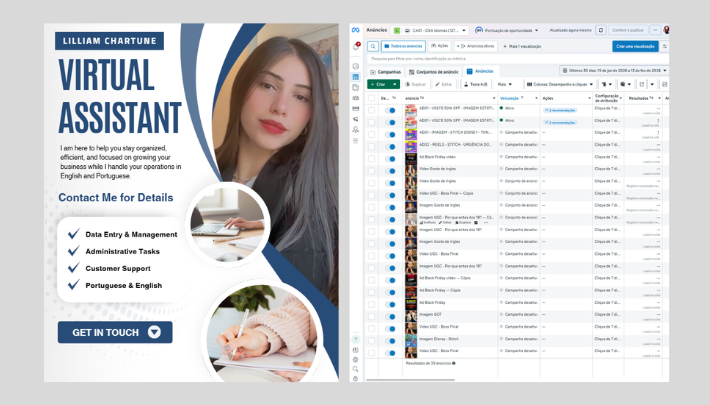Screen dimensions: 710x405
Task: Open the notifications icon with red badge
Action: click(356, 46)
